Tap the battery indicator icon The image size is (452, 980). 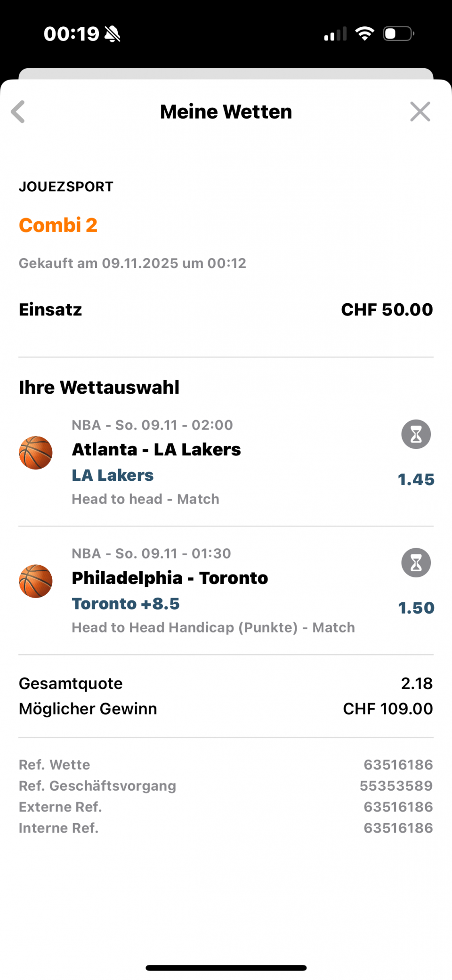pos(398,34)
